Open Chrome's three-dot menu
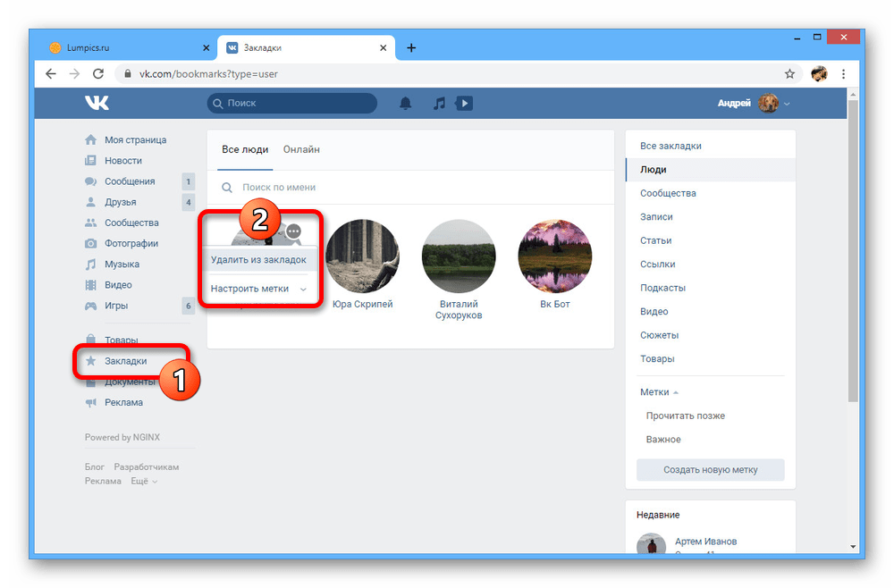Screen dimensions: 894x588 (844, 74)
